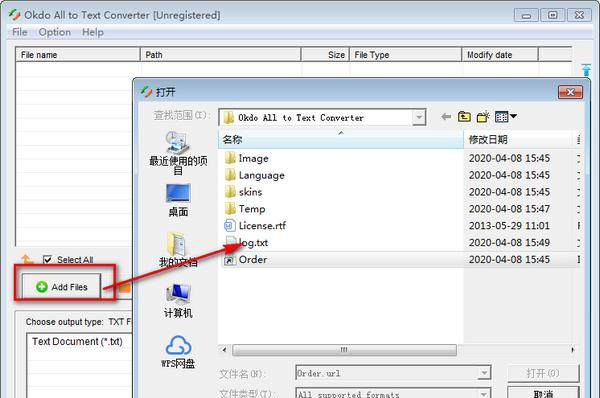The height and width of the screenshot is (398, 600).
Task: Go back with the arrow icon in dialog
Action: click(x=446, y=117)
